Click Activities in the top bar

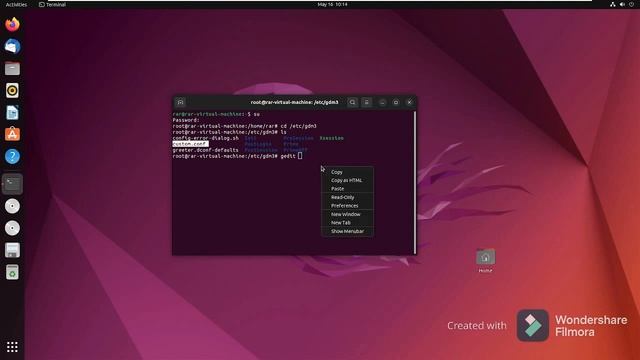pos(16,4)
